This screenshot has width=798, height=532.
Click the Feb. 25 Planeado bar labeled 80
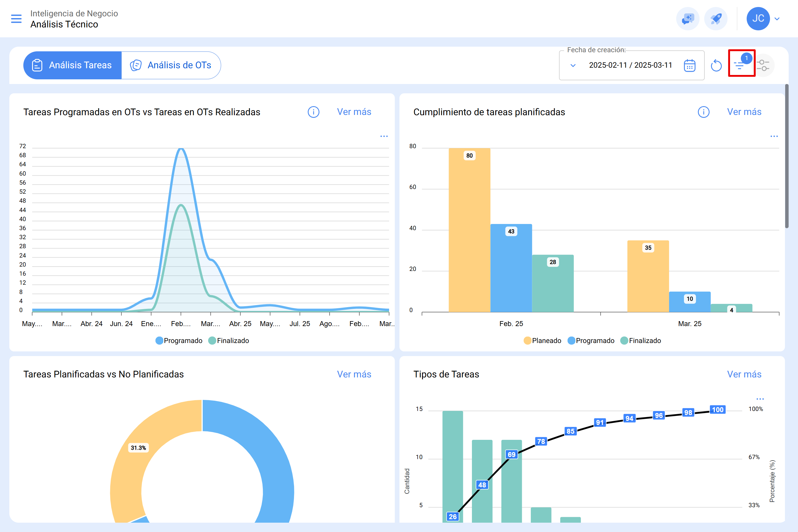[x=469, y=230]
